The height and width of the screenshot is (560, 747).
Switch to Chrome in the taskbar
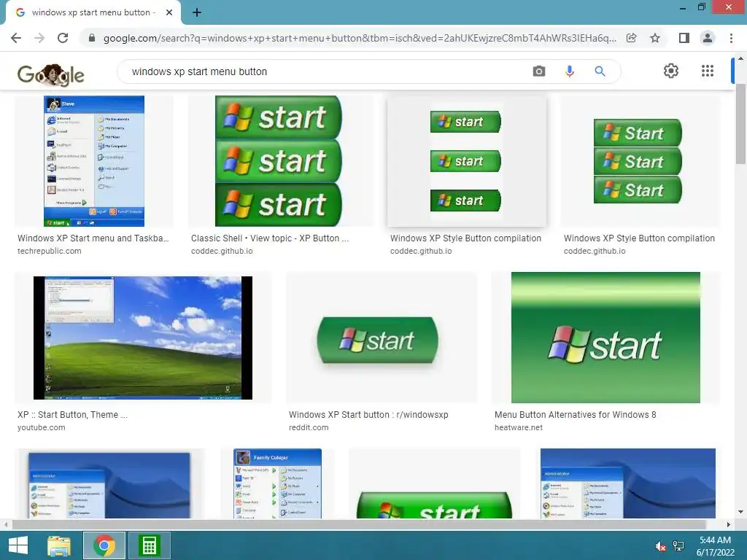point(104,545)
